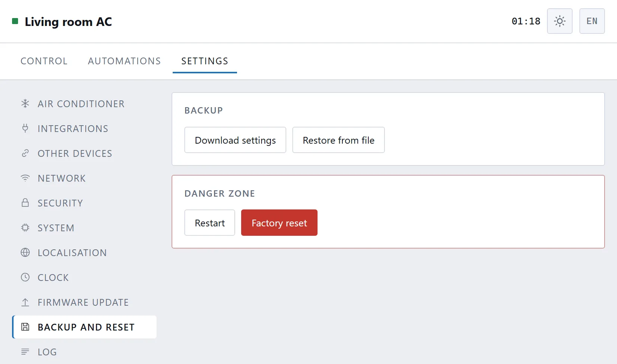Screen dimensions: 617x364
Task: Open the Automations tab
Action: [x=125, y=61]
